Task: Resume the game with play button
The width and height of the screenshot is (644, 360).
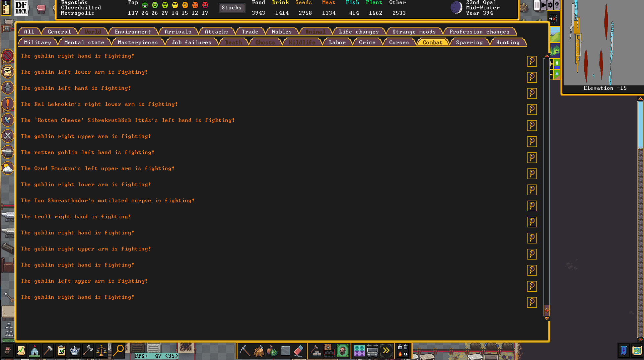Action: [x=544, y=5]
